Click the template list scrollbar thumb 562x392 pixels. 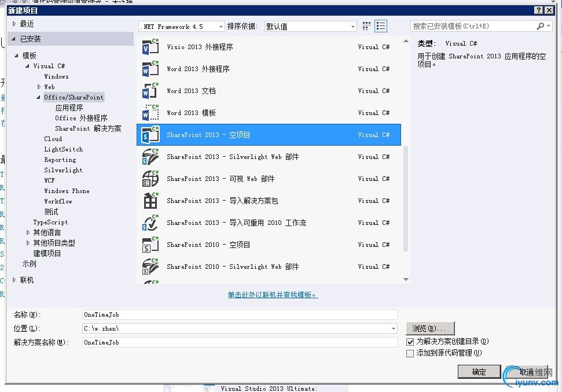[406, 199]
